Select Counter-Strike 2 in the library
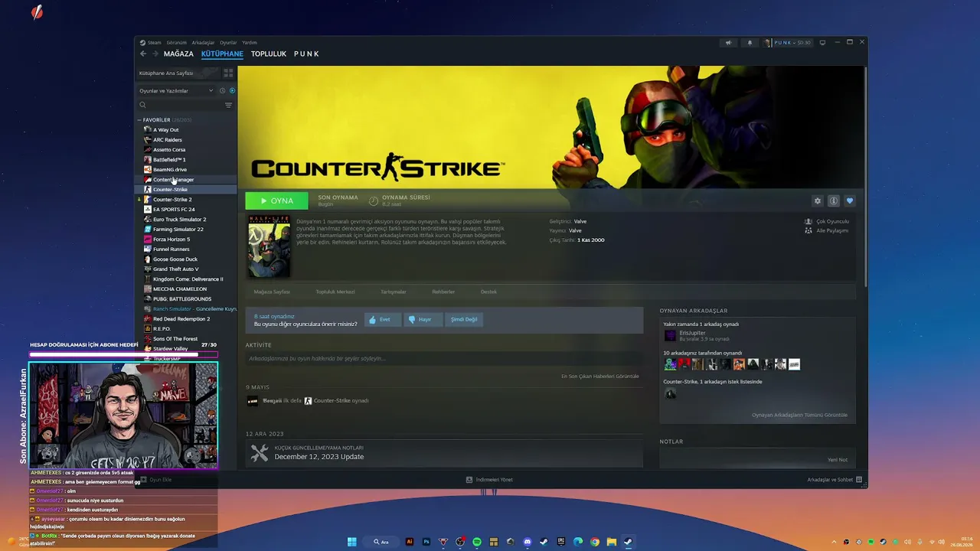Image resolution: width=980 pixels, height=551 pixels. (172, 200)
